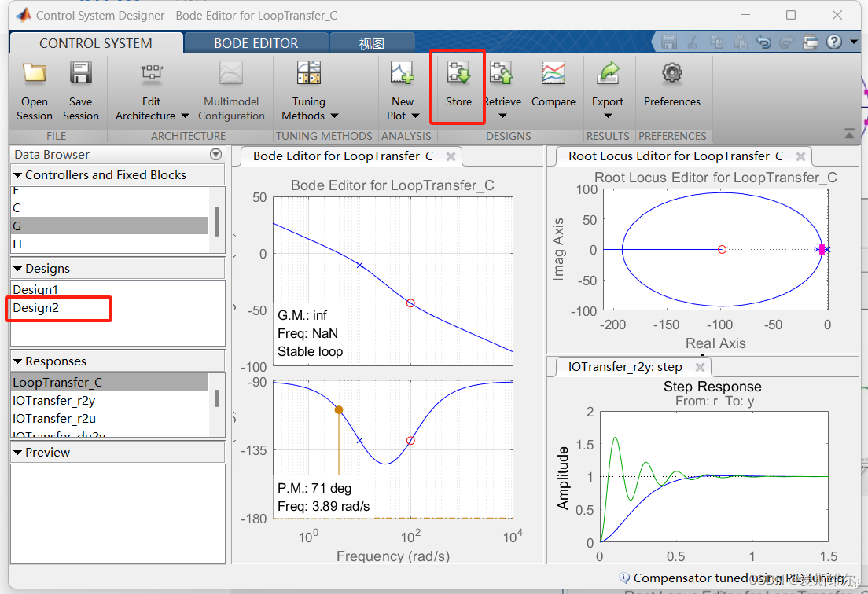Click the G.M.: inf readout
The height and width of the screenshot is (594, 868).
coord(302,315)
